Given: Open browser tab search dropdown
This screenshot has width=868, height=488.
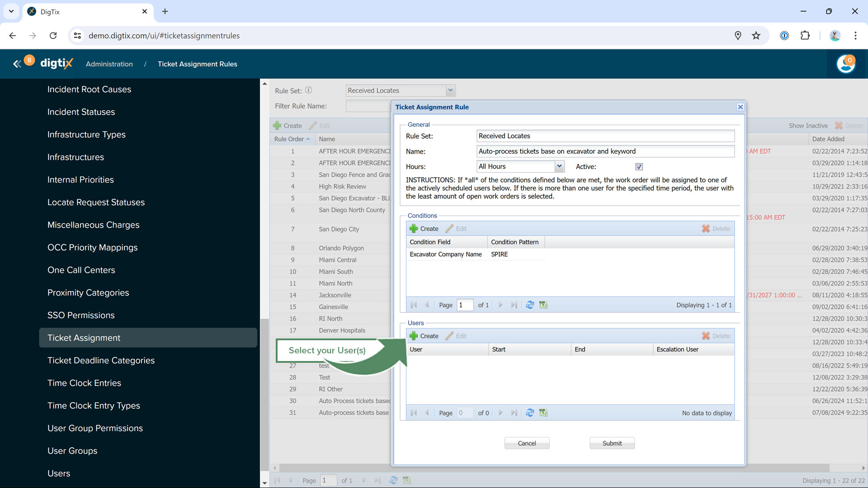Looking at the screenshot, I should click(x=11, y=11).
